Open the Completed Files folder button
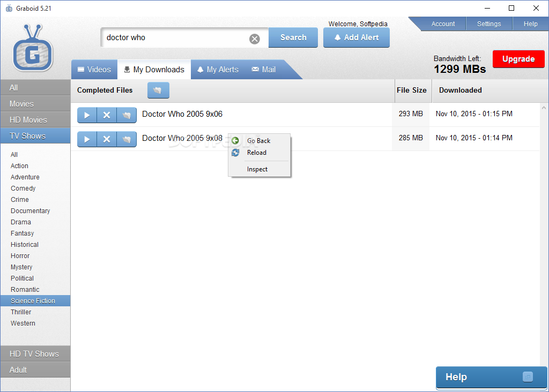Image resolution: width=549 pixels, height=392 pixels. 158,90
